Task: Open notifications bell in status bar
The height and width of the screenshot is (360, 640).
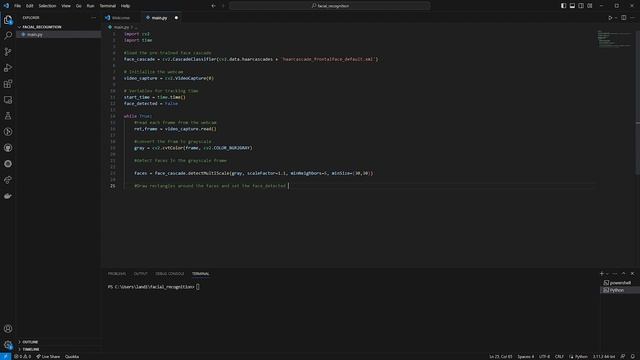Action: (x=633, y=357)
